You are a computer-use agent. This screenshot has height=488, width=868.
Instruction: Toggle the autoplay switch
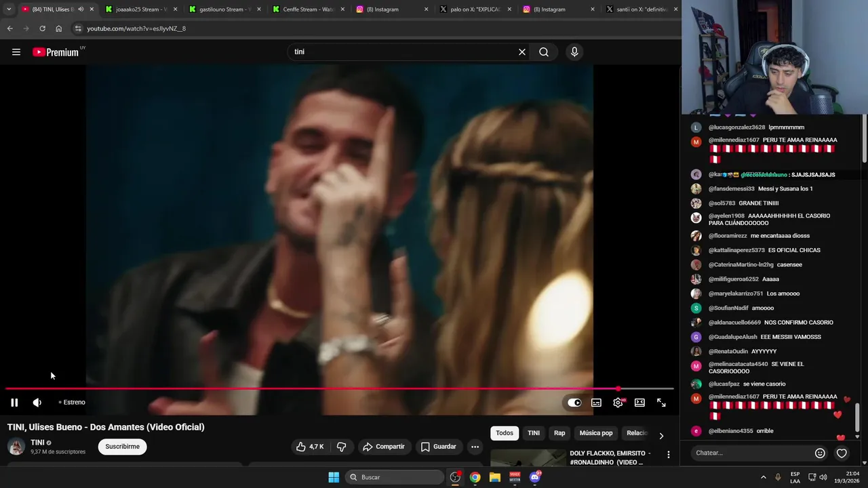click(x=574, y=403)
